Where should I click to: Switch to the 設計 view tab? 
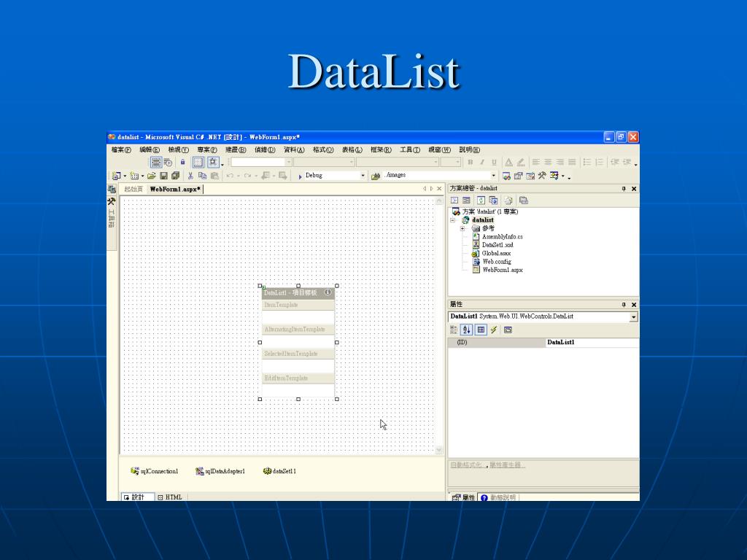(x=137, y=497)
